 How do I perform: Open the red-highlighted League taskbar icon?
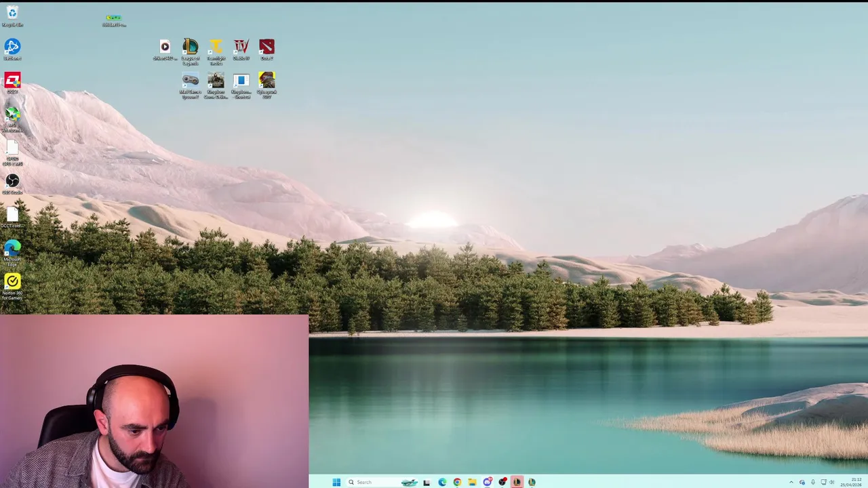point(517,482)
